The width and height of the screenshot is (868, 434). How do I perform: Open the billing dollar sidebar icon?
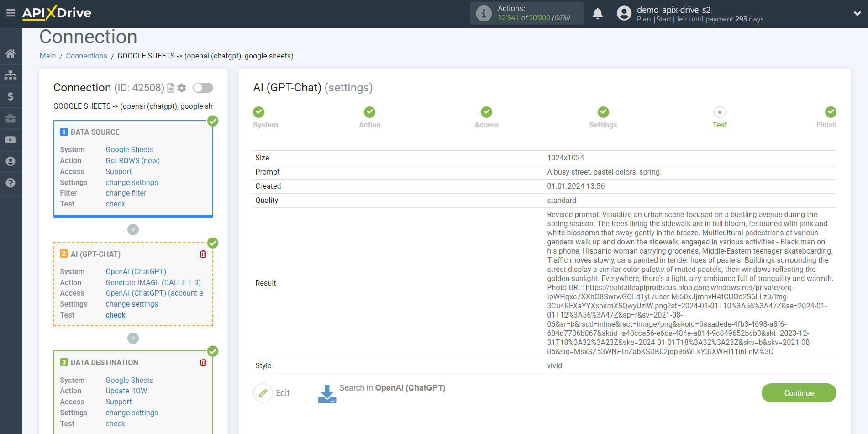click(x=11, y=96)
